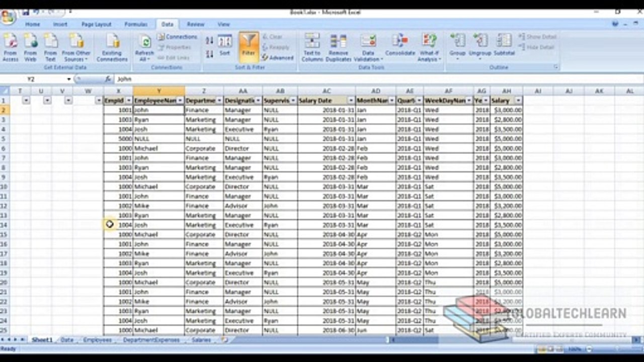The height and width of the screenshot is (362, 644).
Task: Open the View tab
Action: tap(223, 24)
